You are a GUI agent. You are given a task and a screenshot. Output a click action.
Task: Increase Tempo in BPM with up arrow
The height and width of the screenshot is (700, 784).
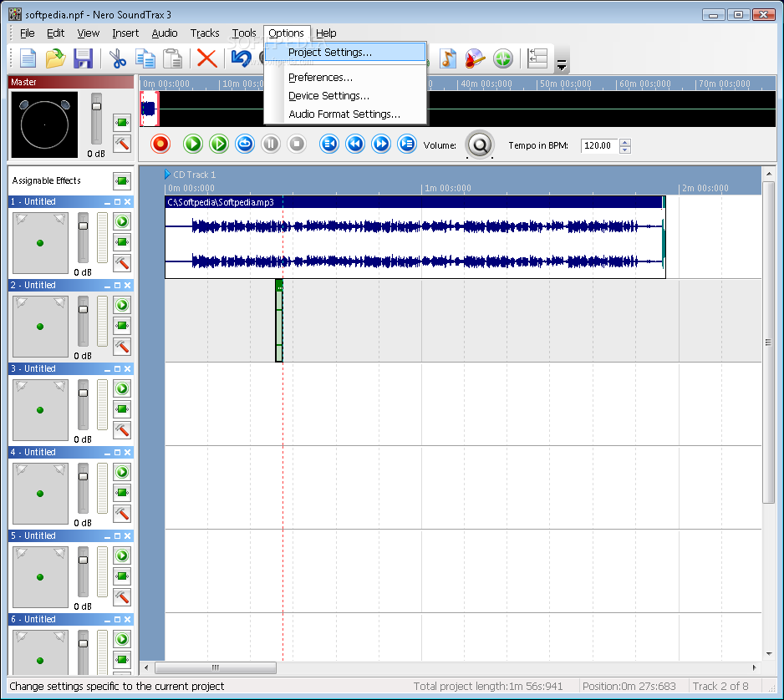625,142
